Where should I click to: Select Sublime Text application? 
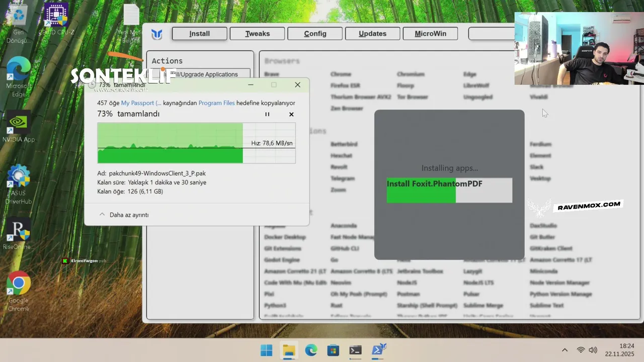[x=547, y=305]
